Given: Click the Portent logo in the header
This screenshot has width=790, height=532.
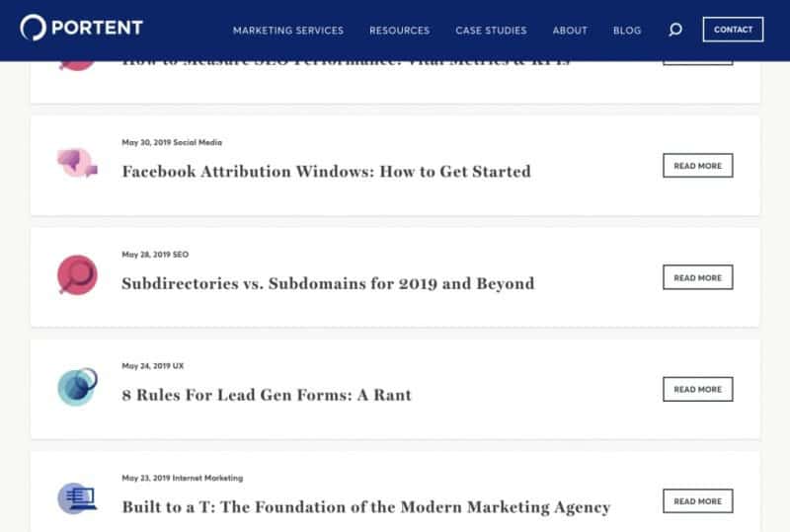Looking at the screenshot, I should 82,28.
